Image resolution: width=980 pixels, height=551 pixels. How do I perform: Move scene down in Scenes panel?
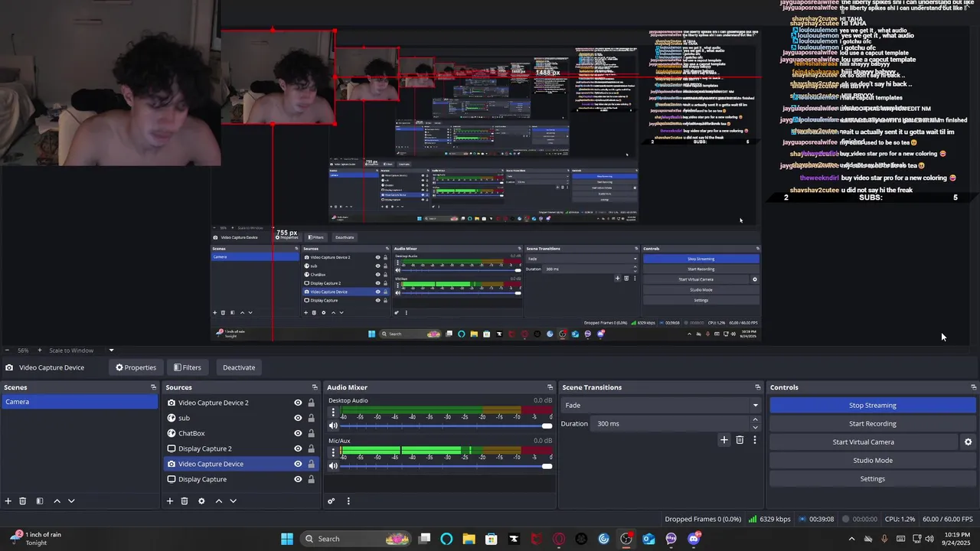tap(71, 501)
